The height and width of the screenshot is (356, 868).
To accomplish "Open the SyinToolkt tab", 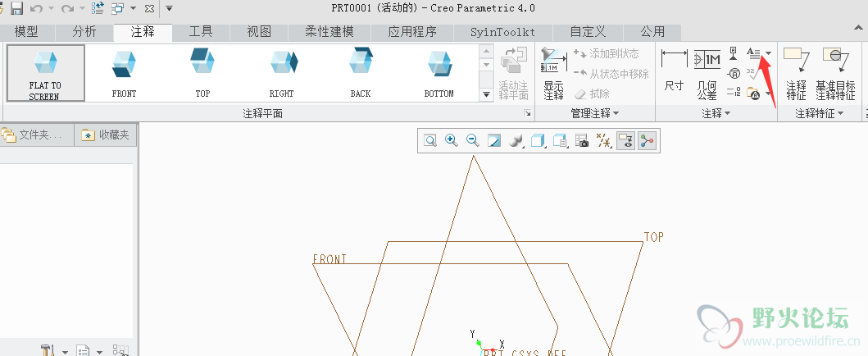I will [502, 32].
